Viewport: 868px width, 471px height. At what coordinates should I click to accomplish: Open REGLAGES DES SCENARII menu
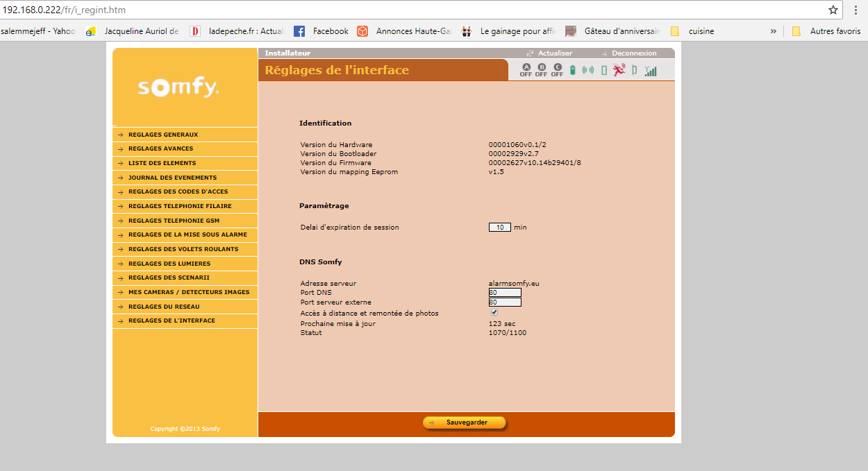(185, 277)
